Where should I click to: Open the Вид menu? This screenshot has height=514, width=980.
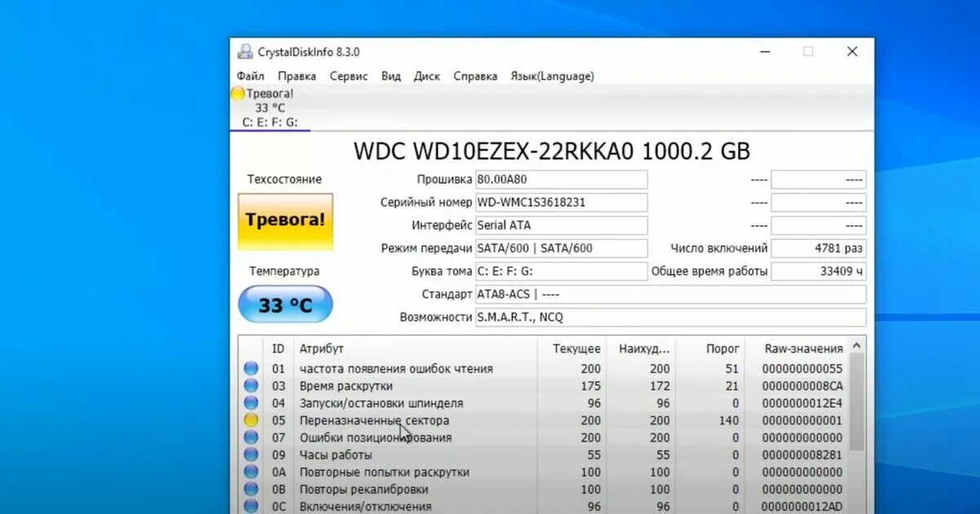click(x=390, y=76)
